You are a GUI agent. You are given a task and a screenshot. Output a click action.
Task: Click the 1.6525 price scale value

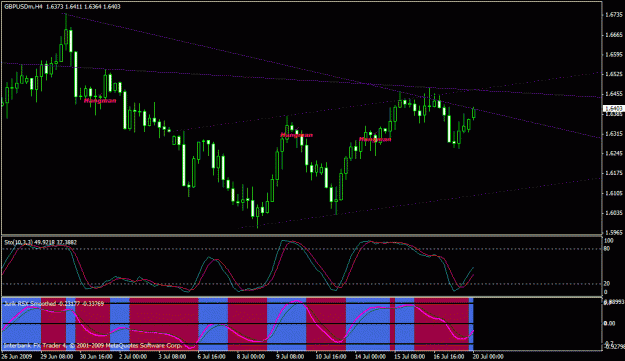pos(614,75)
